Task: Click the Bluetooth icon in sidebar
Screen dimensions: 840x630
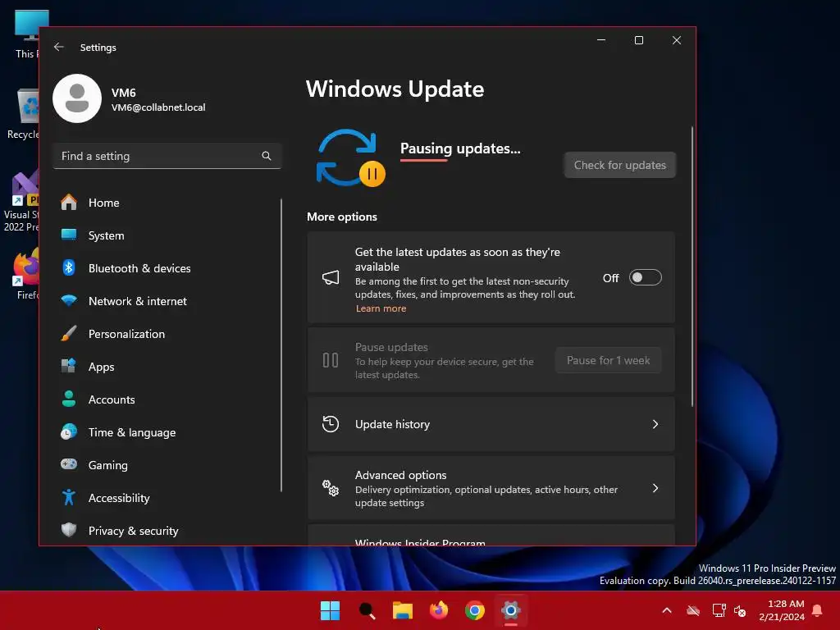Action: tap(69, 268)
